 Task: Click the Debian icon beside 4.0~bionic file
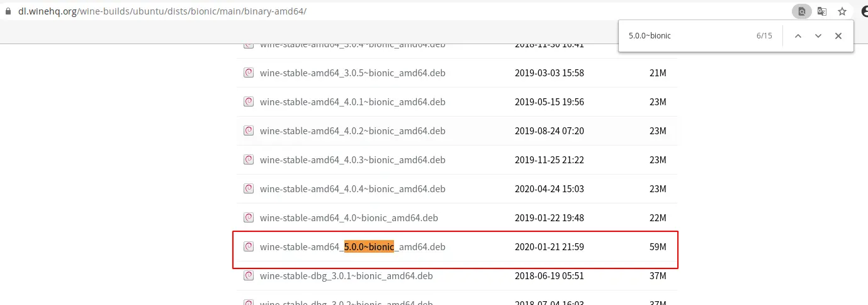point(249,217)
